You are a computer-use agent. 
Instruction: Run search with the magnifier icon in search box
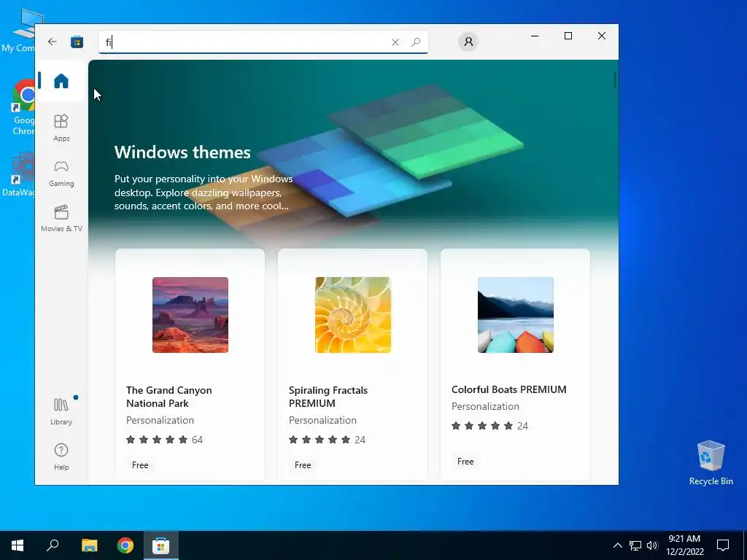[x=415, y=42]
